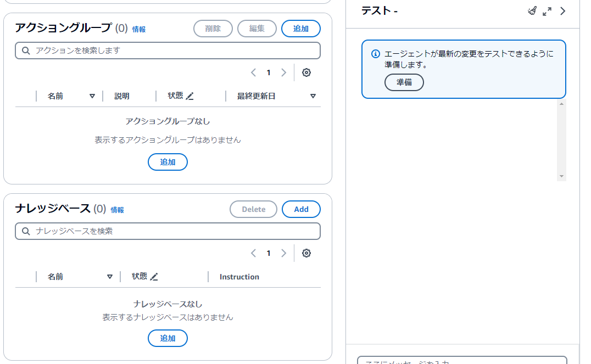Go to previous page in the knowledge base list

pyautogui.click(x=253, y=253)
